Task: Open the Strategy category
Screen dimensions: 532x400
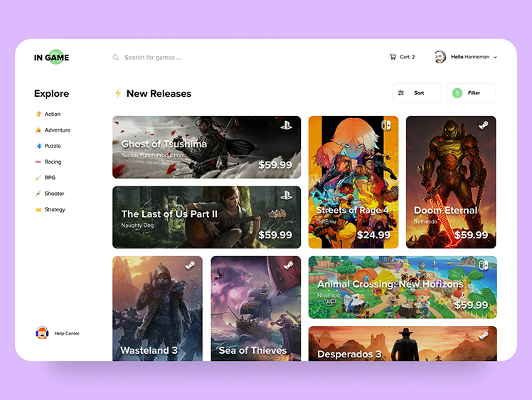Action: 54,209
